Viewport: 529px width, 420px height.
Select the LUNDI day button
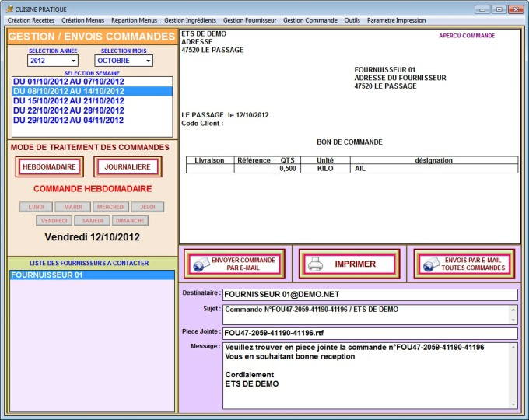point(36,207)
